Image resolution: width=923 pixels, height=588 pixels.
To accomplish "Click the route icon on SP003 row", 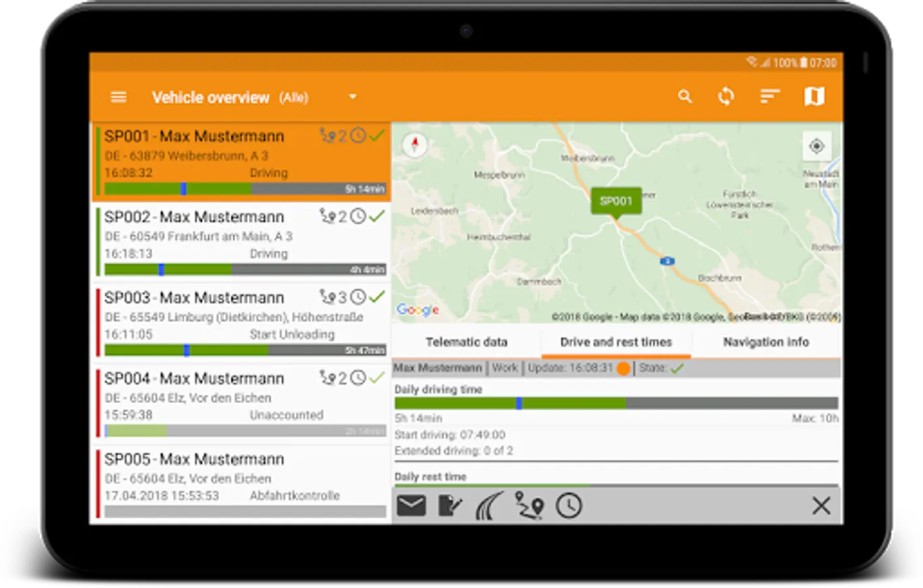I will click(327, 297).
